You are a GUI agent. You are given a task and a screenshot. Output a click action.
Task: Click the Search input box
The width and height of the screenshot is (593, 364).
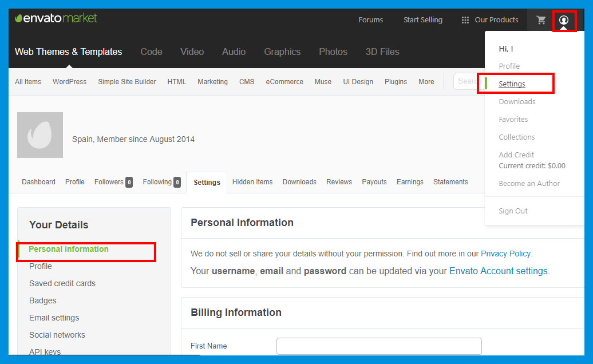[x=469, y=81]
